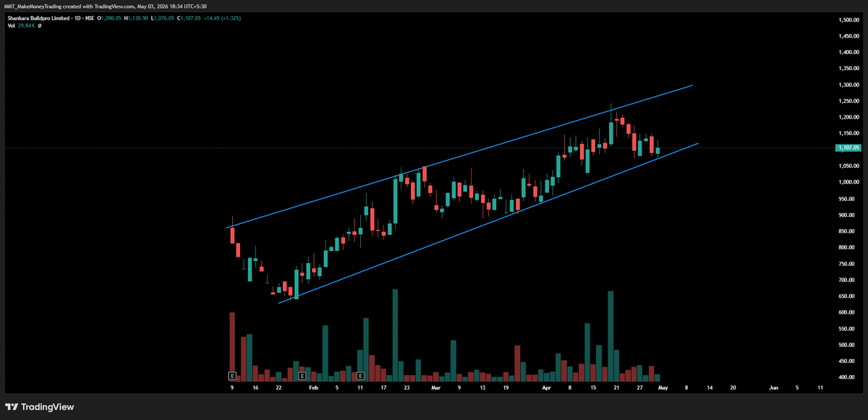Click the Vol 29.84K legend entry

click(20, 25)
